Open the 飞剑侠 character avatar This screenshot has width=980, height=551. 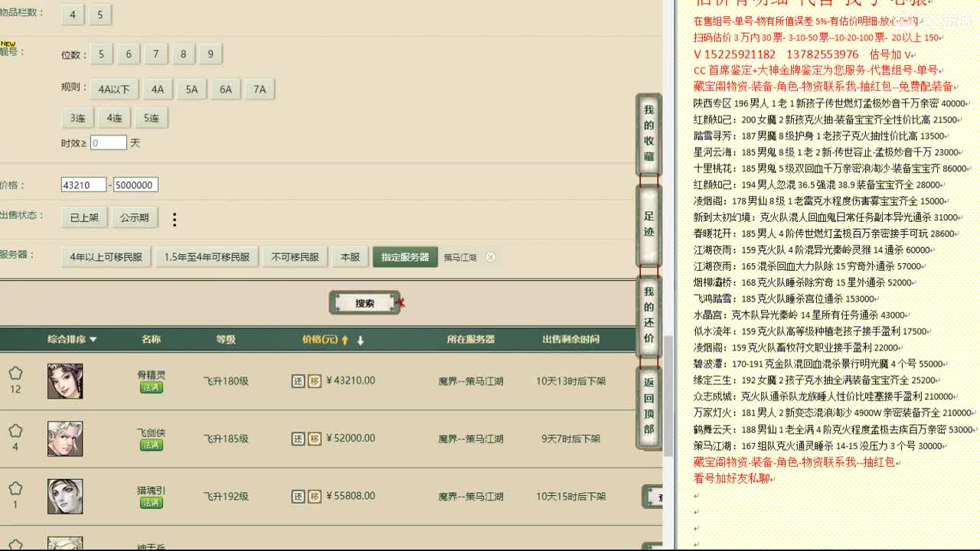65,439
